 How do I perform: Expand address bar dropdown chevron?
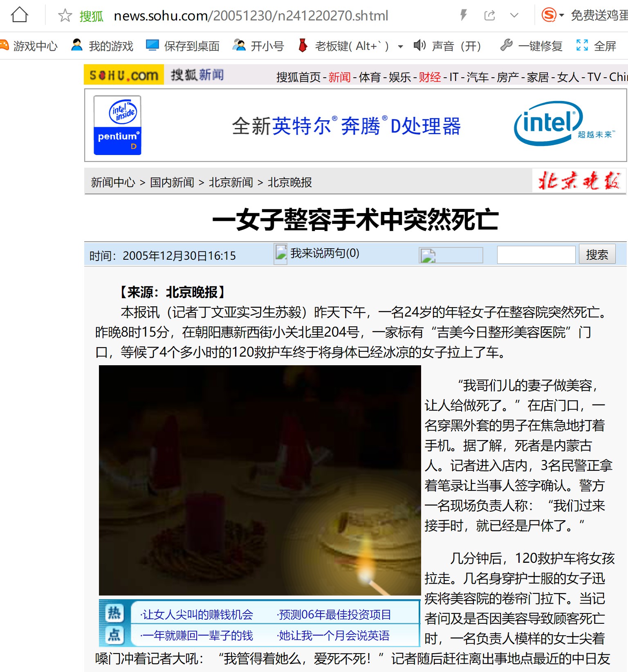click(514, 16)
